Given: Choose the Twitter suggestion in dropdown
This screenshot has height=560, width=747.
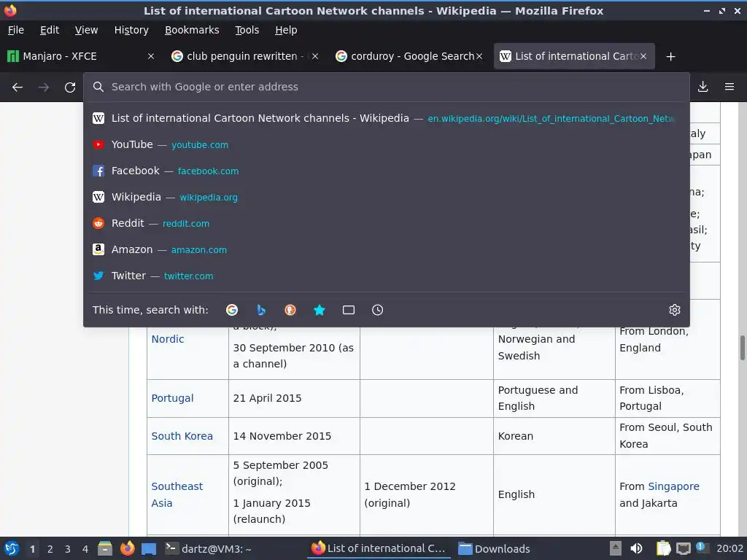Looking at the screenshot, I should click(387, 275).
